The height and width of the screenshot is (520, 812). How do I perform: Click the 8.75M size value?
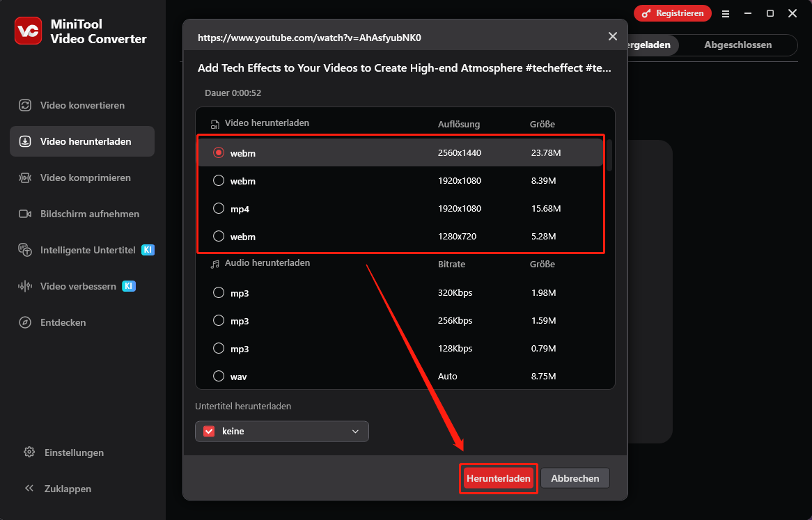pos(543,376)
